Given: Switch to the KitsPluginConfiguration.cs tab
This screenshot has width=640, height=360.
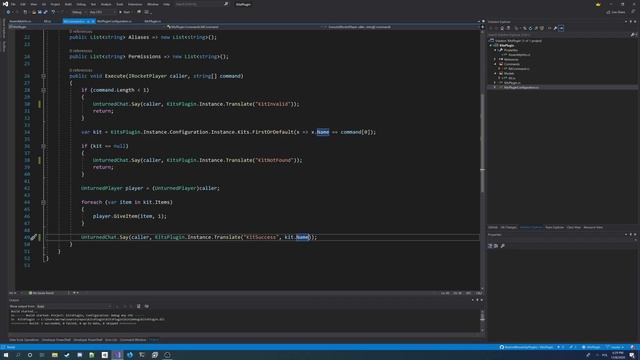Looking at the screenshot, I should coord(114,21).
